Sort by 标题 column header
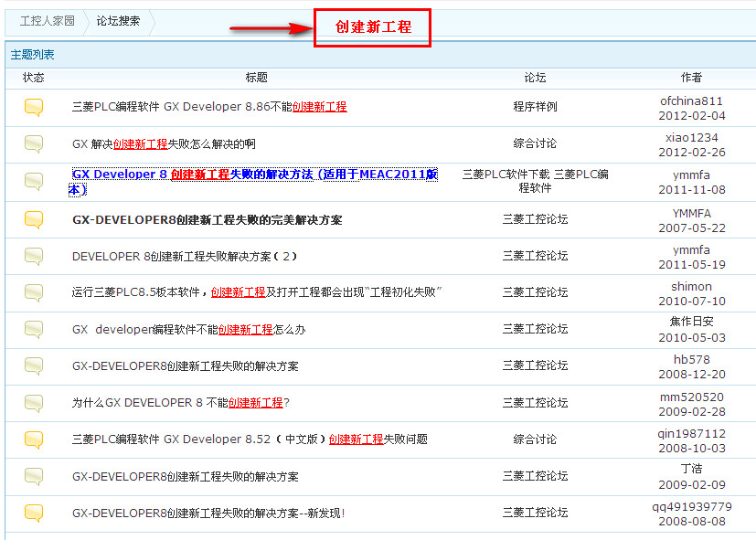The width and height of the screenshot is (756, 540). 257,78
